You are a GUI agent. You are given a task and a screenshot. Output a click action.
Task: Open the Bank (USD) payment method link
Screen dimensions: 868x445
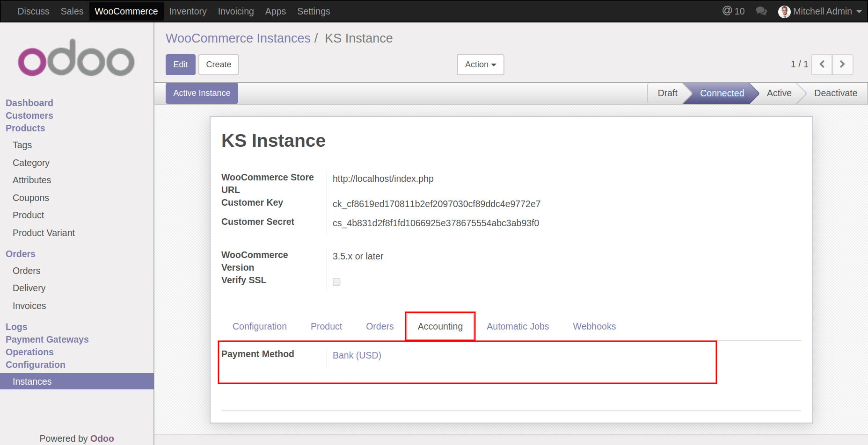[x=357, y=355]
